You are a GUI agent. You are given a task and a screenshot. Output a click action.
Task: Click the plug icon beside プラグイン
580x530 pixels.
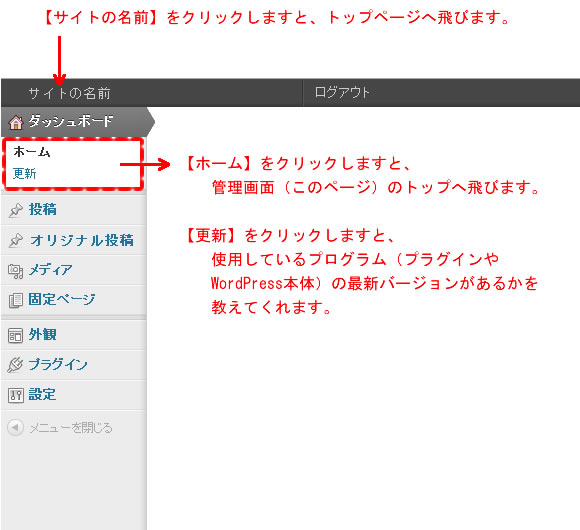[x=16, y=365]
